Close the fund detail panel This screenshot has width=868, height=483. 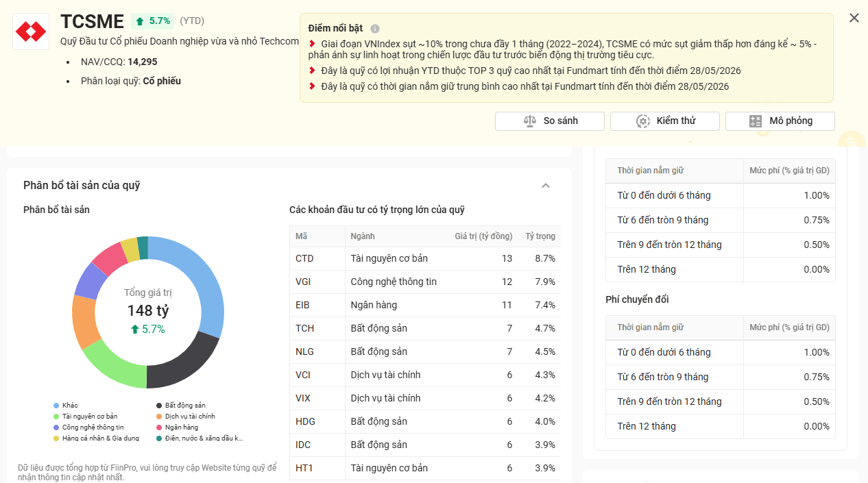point(854,18)
